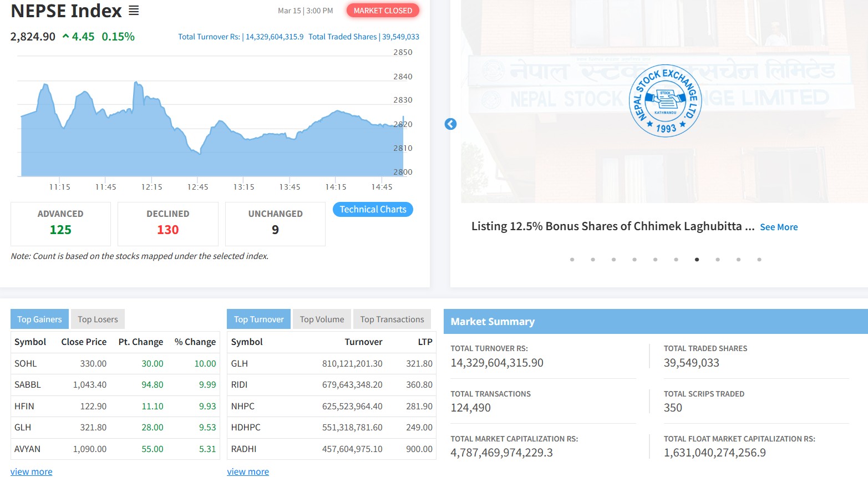
Task: Jump to the last carousel dot
Action: pyautogui.click(x=759, y=260)
